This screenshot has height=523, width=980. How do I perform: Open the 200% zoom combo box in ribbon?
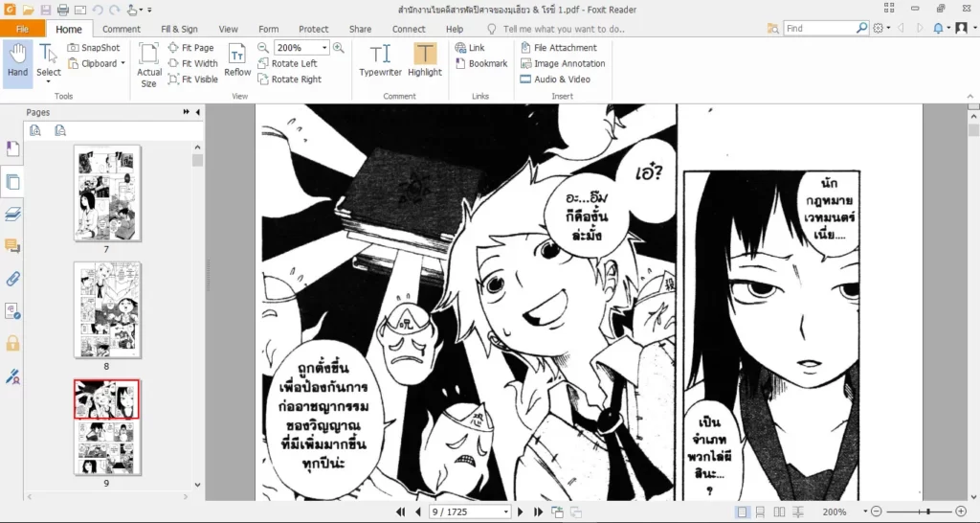point(324,48)
